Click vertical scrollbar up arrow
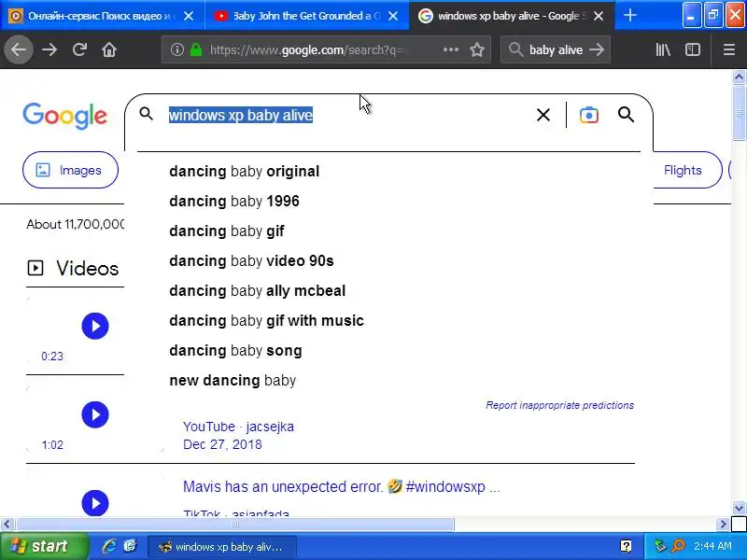Screen dimensions: 747x560 [x=739, y=77]
